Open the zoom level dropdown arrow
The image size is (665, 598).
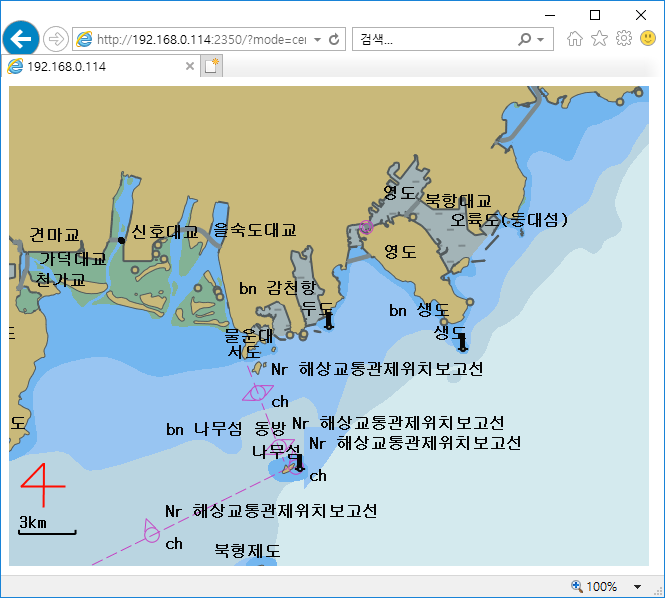(x=638, y=587)
